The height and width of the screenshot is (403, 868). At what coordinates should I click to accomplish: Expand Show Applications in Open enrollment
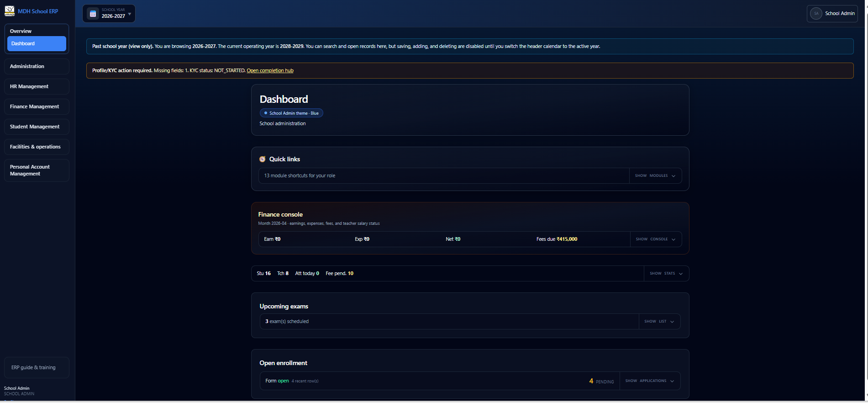click(x=649, y=381)
